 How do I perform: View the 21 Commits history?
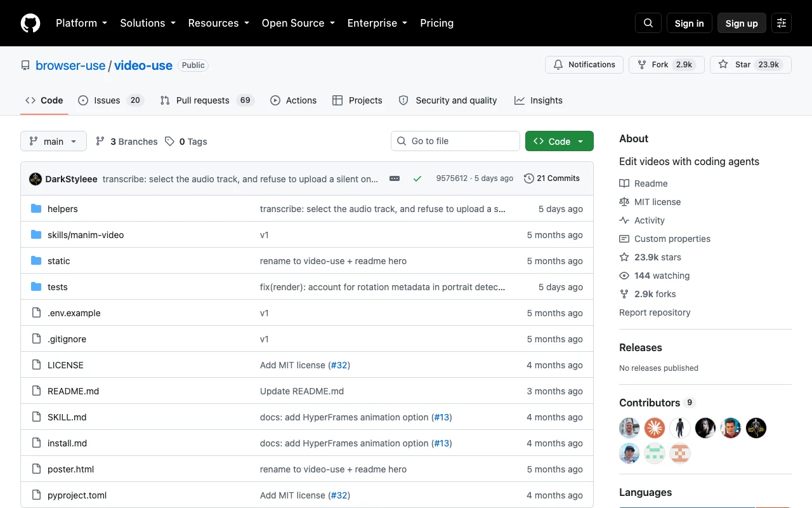(x=552, y=178)
